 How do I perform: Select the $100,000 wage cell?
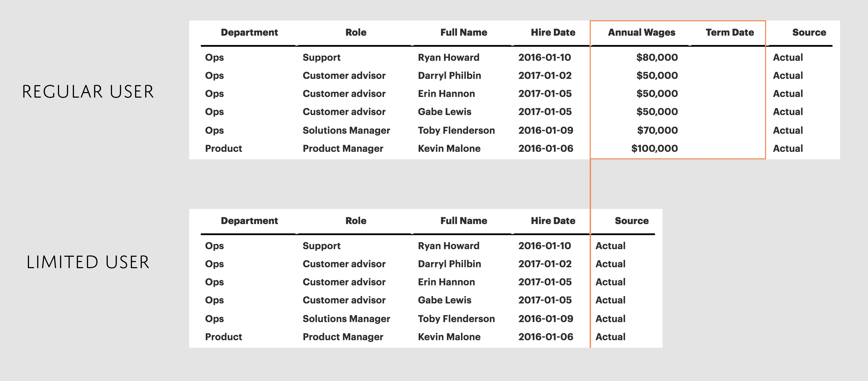654,148
